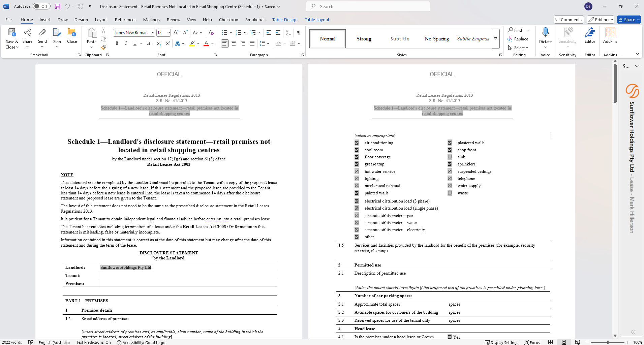Image resolution: width=644 pixels, height=345 pixels.
Task: Toggle the sprinklers checkbox
Action: pos(450,164)
